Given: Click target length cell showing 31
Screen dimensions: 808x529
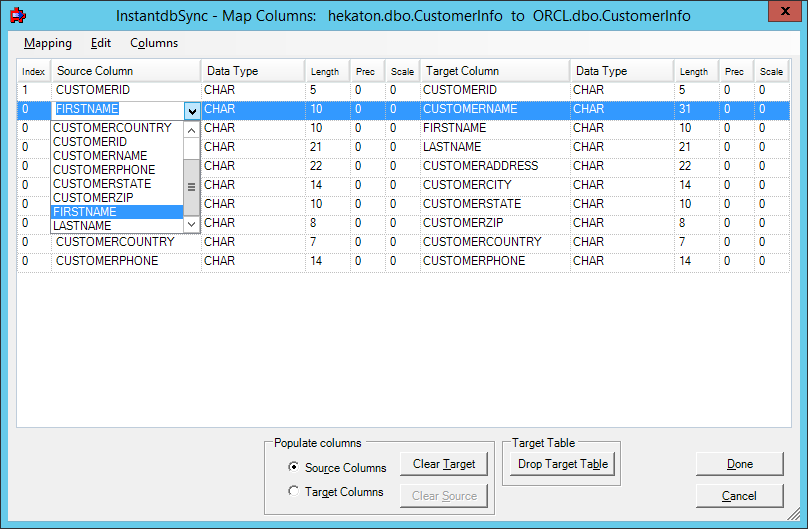Looking at the screenshot, I should pyautogui.click(x=696, y=109).
